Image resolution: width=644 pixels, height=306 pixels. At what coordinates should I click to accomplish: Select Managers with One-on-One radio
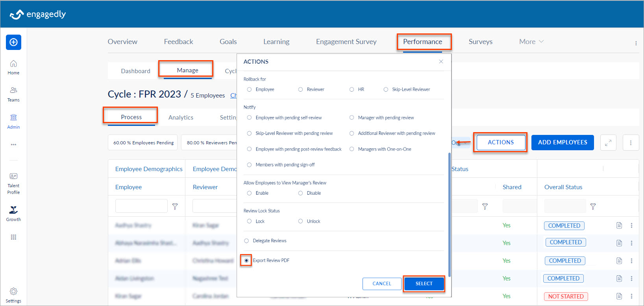coord(352,149)
